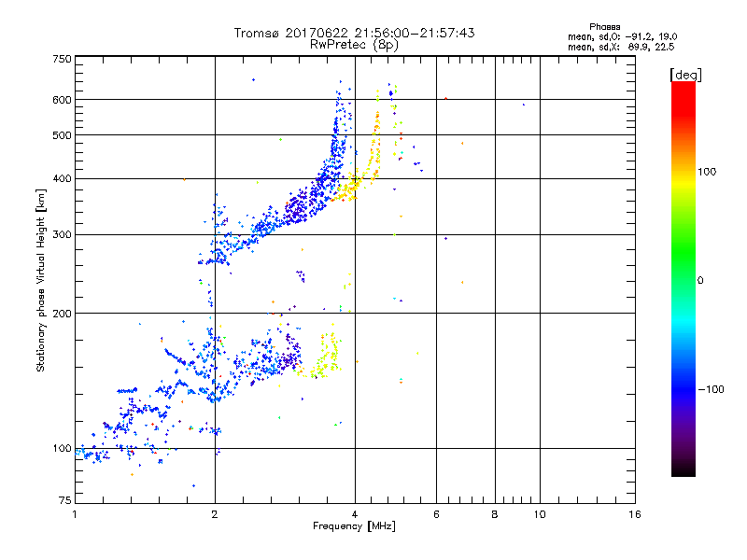Click the "Stationary phase Virtual Height [km]" axis label
Image resolution: width=747 pixels, height=560 pixels.
click(41, 280)
